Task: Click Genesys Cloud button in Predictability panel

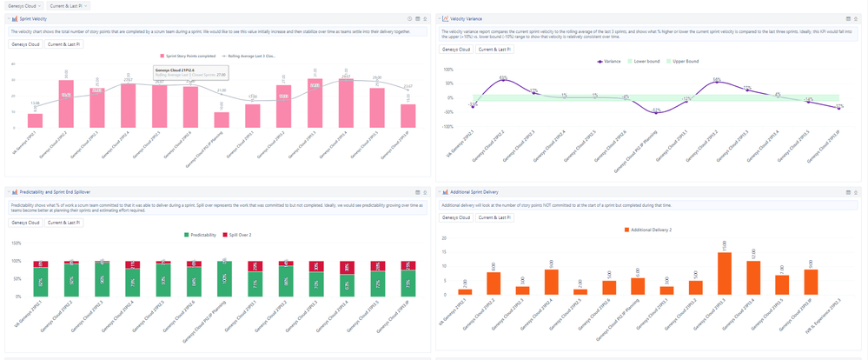Action: point(25,223)
